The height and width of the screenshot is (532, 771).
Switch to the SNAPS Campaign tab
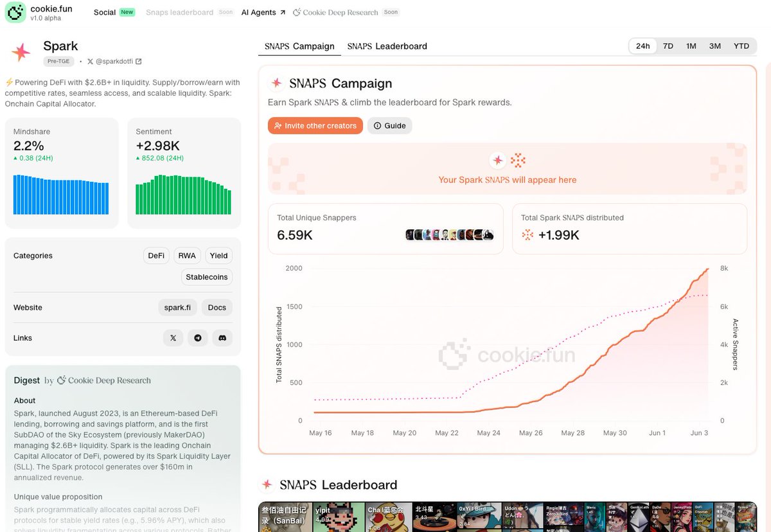tap(300, 46)
